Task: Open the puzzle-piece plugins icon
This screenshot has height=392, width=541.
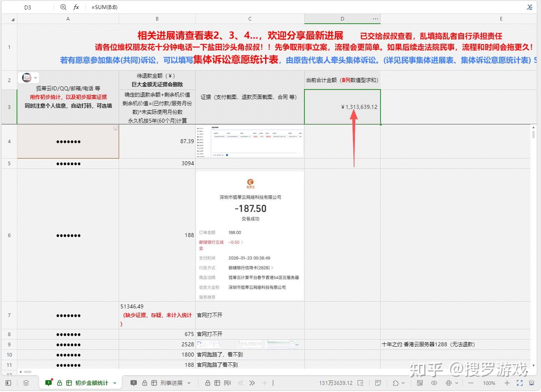Action: [x=395, y=383]
